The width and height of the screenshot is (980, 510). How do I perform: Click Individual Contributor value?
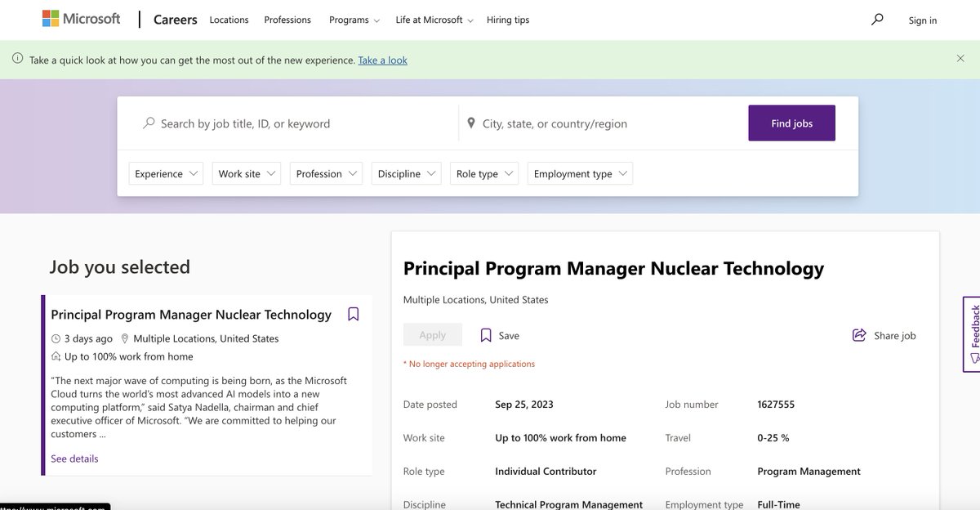pyautogui.click(x=546, y=472)
